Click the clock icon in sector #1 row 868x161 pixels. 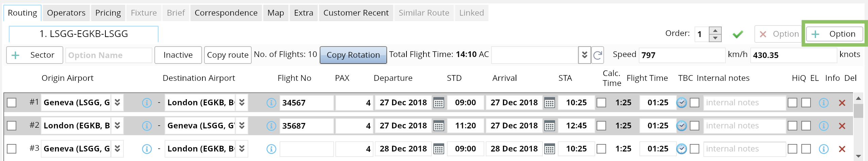682,103
